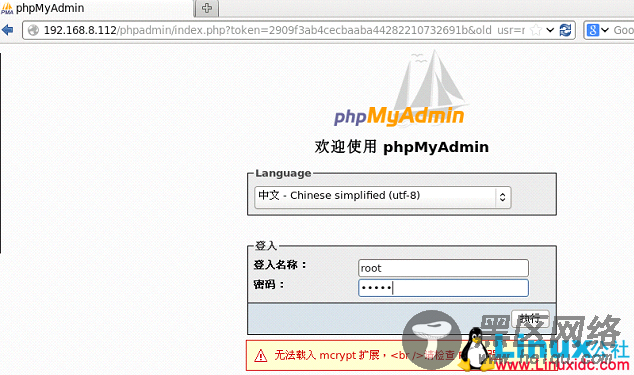Click the Language legend label
The height and width of the screenshot is (375, 634).
point(283,173)
